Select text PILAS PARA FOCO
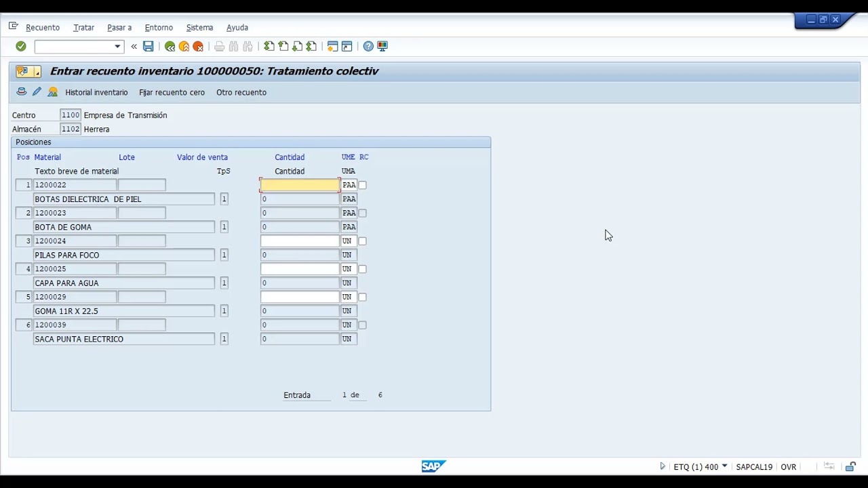Screen dimensions: 868x488 coord(67,255)
